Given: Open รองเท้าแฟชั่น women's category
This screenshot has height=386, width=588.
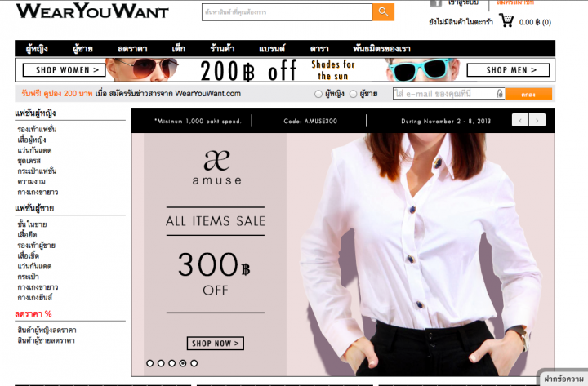Looking at the screenshot, I should tap(37, 129).
